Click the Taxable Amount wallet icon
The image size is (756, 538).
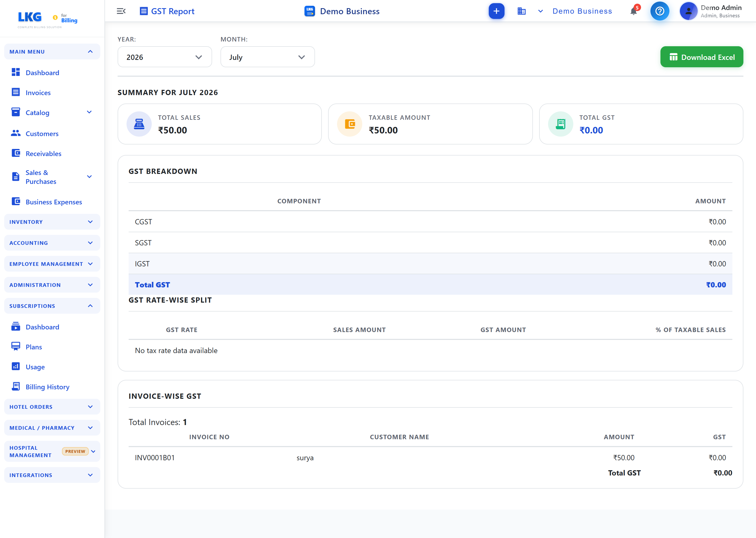tap(350, 124)
